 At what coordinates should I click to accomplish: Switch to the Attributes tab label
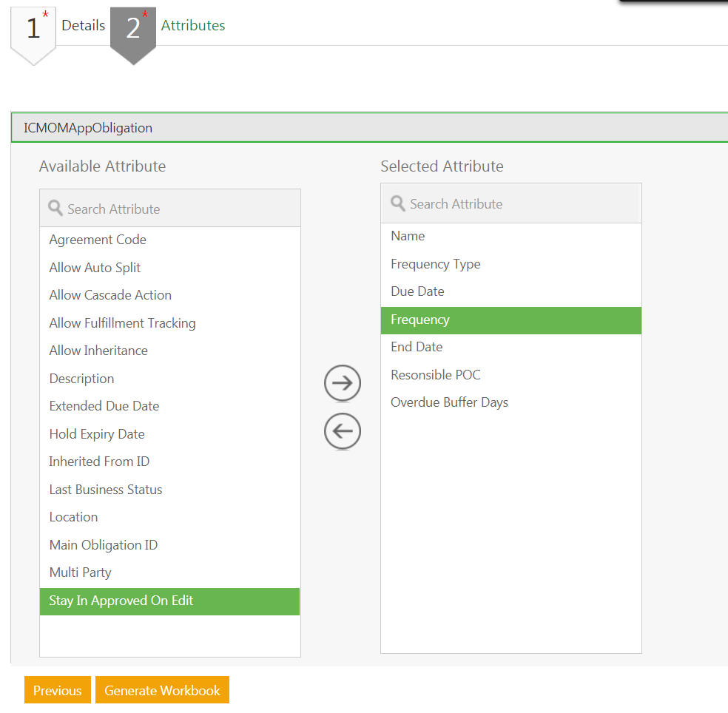(193, 25)
